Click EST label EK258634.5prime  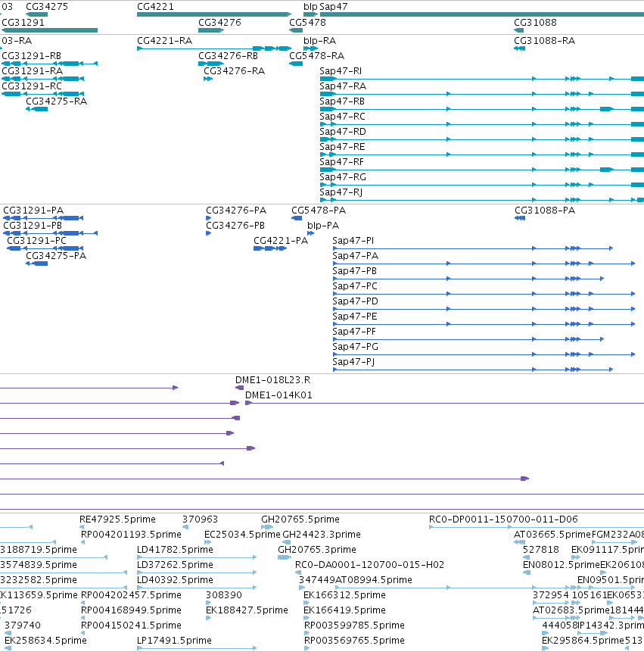45,641
